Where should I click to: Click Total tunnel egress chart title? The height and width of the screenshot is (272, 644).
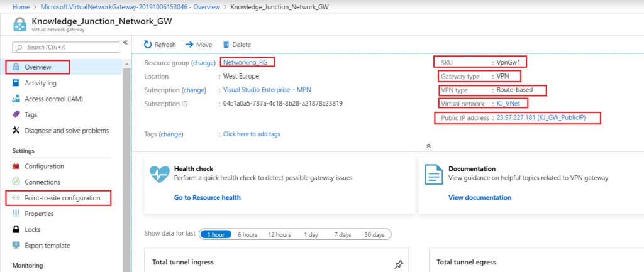466,262
